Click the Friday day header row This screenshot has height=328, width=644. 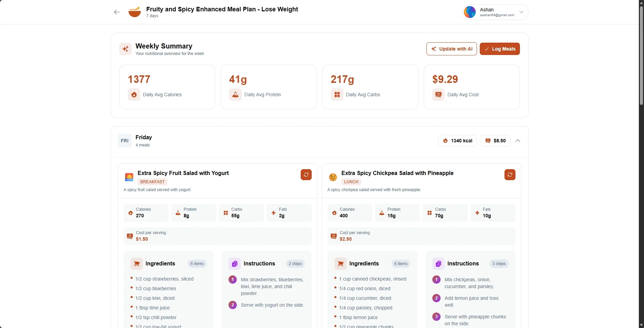tap(275, 141)
